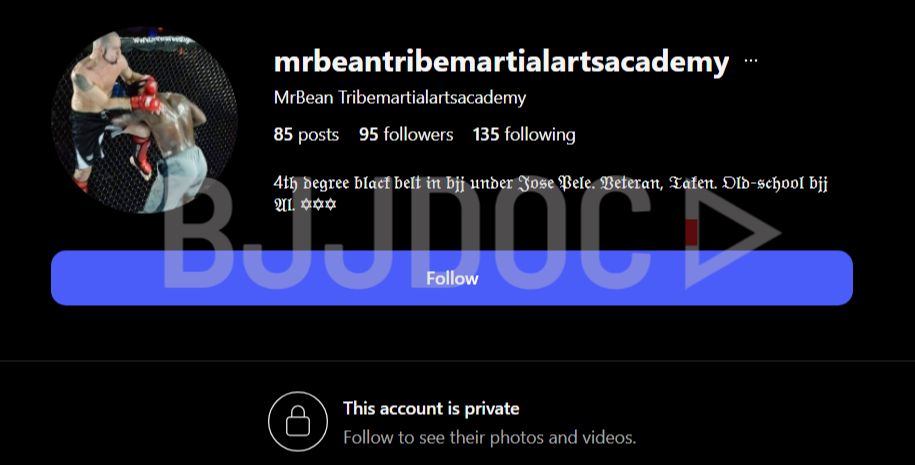Open the three-dot options menu beside username
Viewport: 915px width, 465px height.
click(x=750, y=60)
